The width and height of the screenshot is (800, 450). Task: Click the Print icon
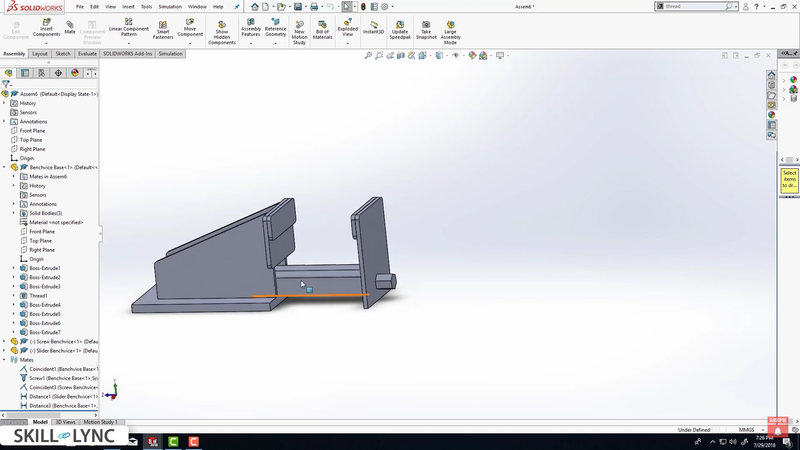pos(314,7)
